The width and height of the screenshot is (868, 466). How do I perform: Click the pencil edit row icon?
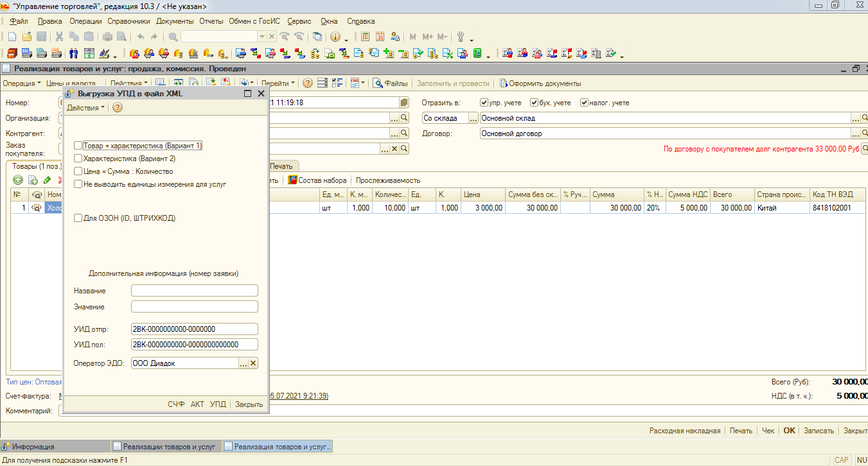click(47, 180)
